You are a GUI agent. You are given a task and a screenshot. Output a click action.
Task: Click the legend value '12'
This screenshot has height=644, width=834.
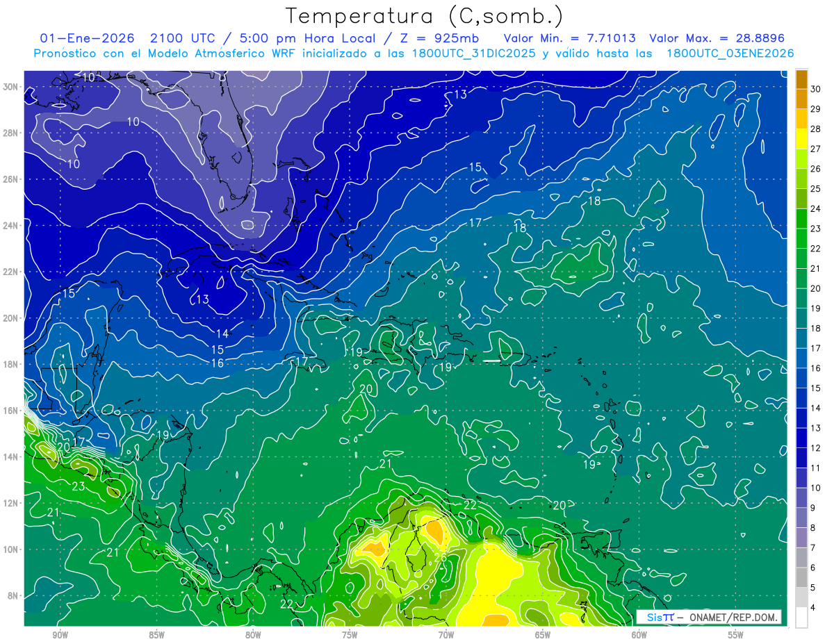point(816,448)
